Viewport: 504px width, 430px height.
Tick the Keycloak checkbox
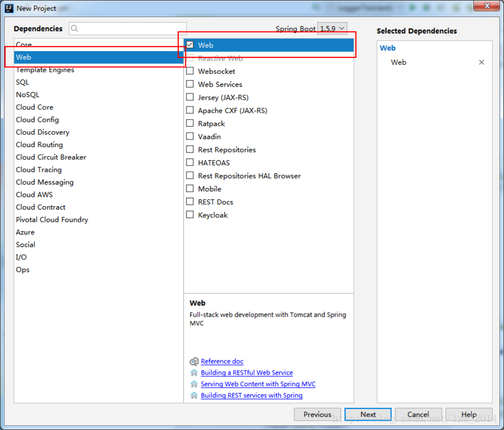click(x=190, y=215)
